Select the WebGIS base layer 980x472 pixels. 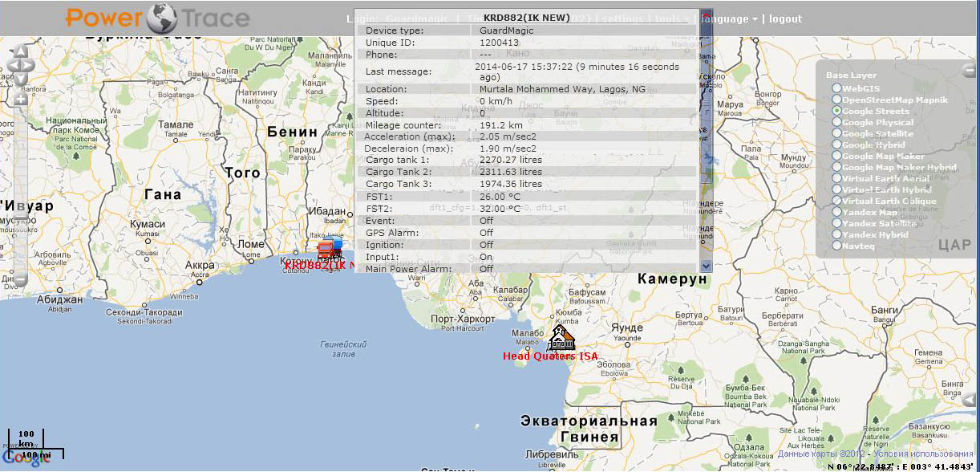pyautogui.click(x=837, y=88)
